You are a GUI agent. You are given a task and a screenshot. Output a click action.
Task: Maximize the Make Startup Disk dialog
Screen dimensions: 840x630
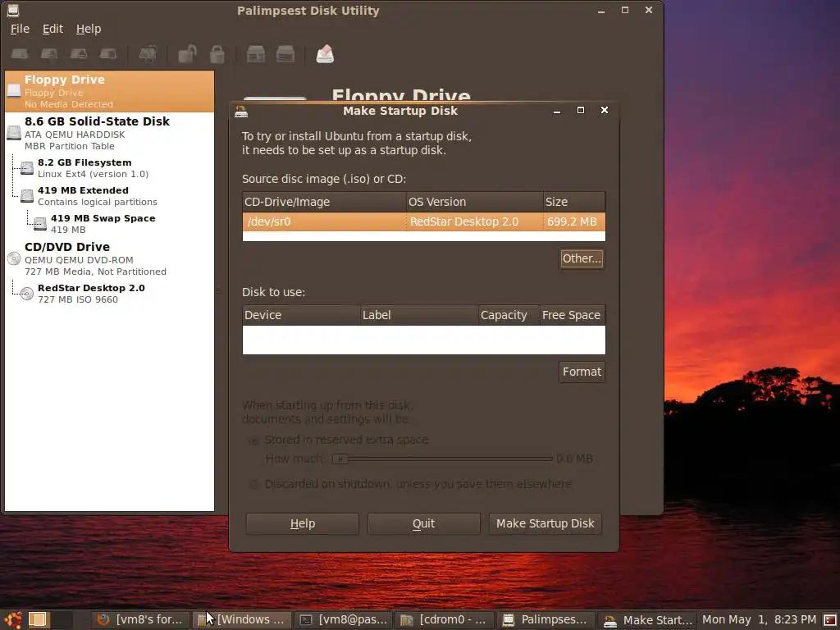point(581,110)
